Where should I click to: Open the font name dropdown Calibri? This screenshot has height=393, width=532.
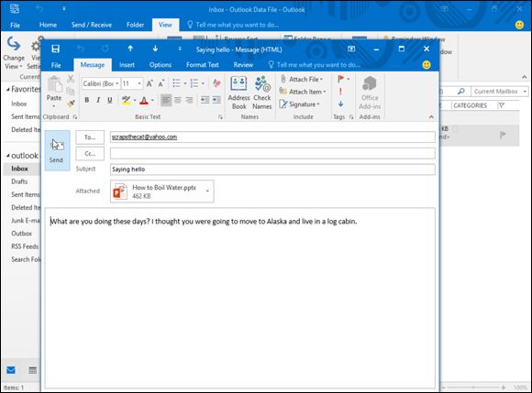click(116, 83)
